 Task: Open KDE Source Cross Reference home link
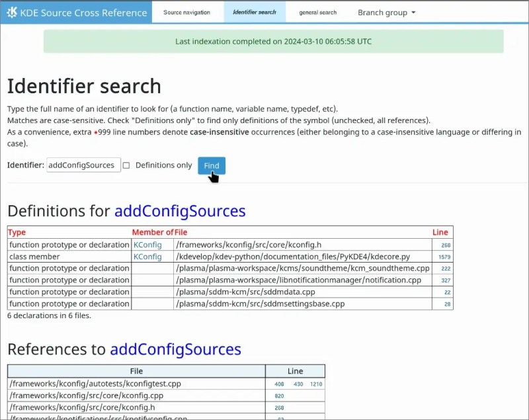[x=83, y=13]
